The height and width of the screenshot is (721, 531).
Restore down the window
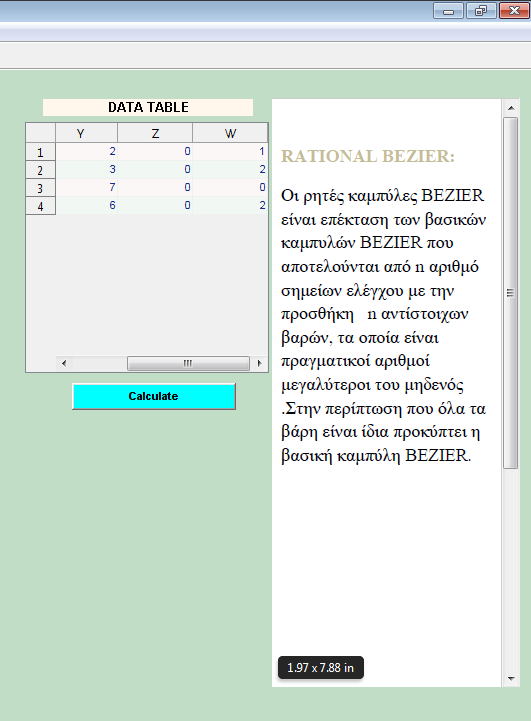[x=481, y=11]
